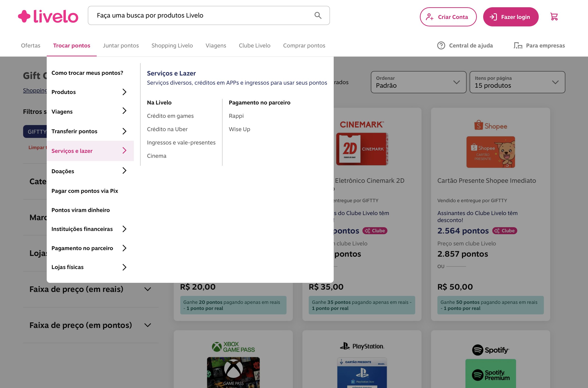This screenshot has width=588, height=388.
Task: Open Shopee gift card image
Action: pyautogui.click(x=491, y=152)
